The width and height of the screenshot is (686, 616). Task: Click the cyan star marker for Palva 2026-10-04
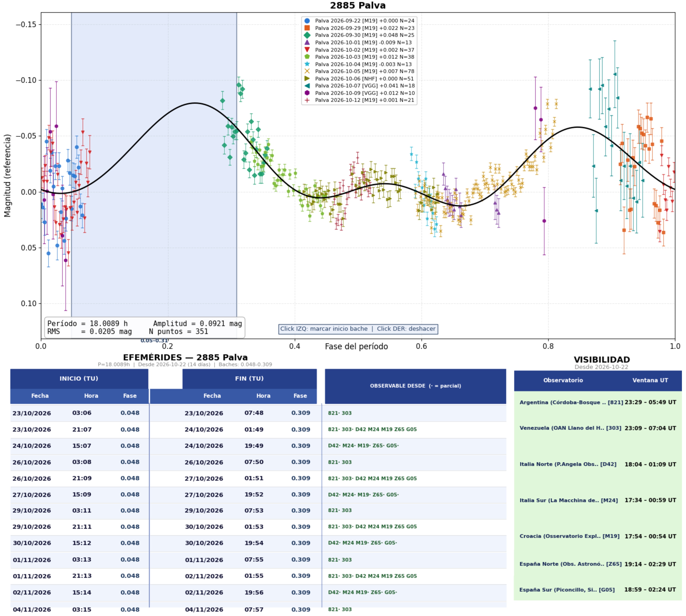pyautogui.click(x=307, y=64)
